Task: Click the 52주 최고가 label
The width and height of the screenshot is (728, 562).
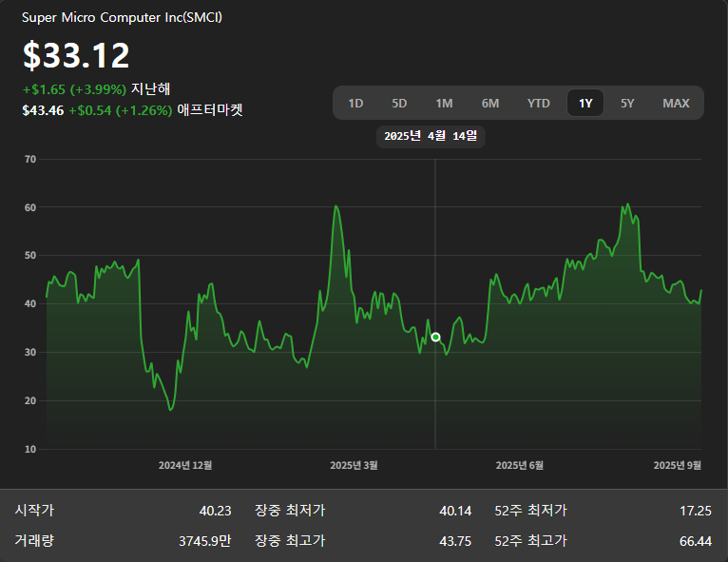Action: point(530,541)
